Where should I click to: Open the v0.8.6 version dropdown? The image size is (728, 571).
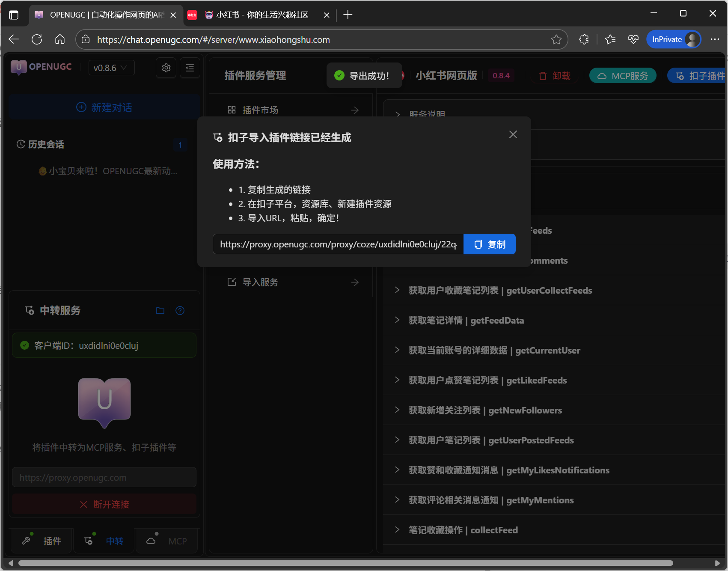[111, 68]
